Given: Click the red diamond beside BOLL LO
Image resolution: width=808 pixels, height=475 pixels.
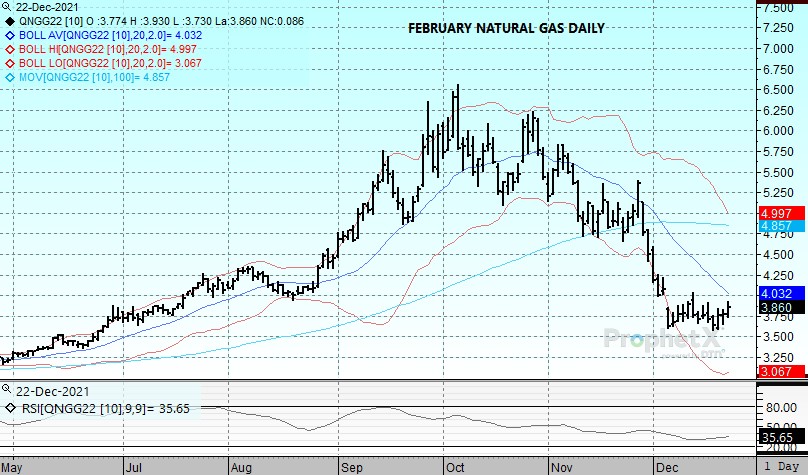Looking at the screenshot, I should click(x=10, y=62).
